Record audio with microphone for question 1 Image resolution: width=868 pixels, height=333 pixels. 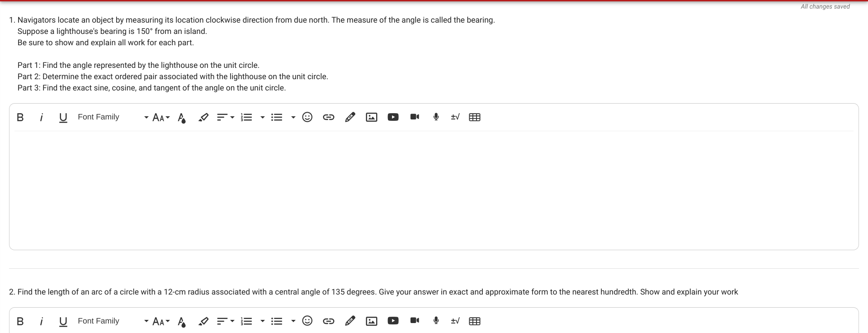pos(436,117)
